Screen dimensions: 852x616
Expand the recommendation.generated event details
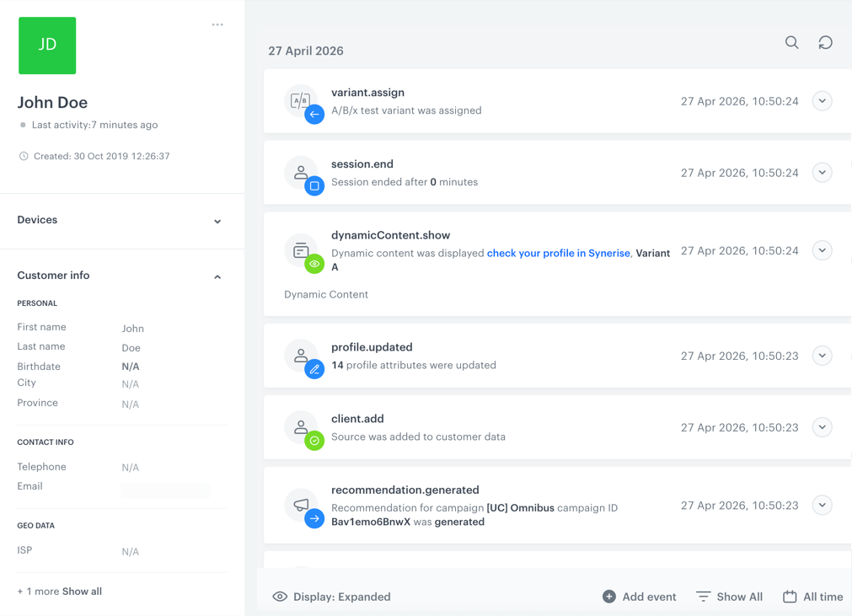(x=822, y=506)
